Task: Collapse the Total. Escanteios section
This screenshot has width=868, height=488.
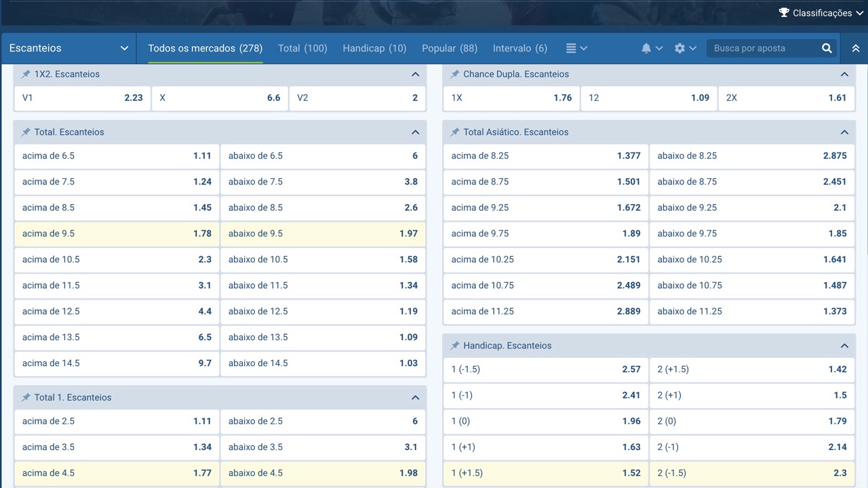Action: [x=415, y=132]
